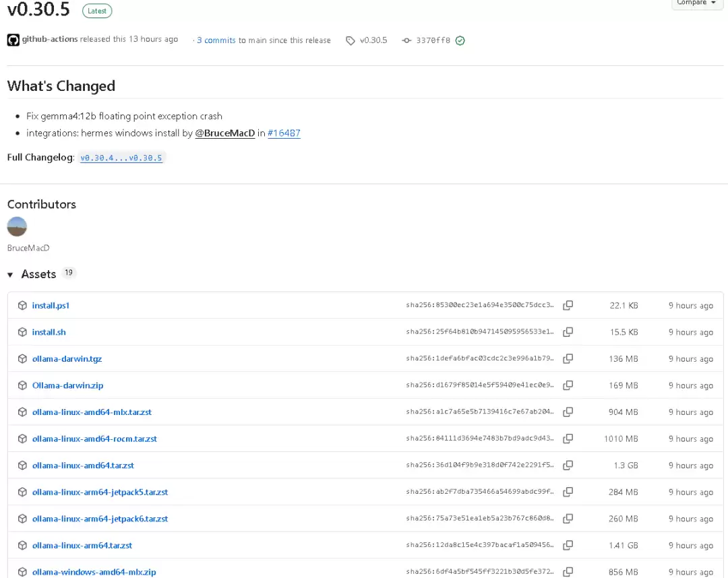Image resolution: width=728 pixels, height=578 pixels.
Task: Click package icon beside ollama-linux-arm64-jetpack5.tar.zst
Action: (x=22, y=492)
